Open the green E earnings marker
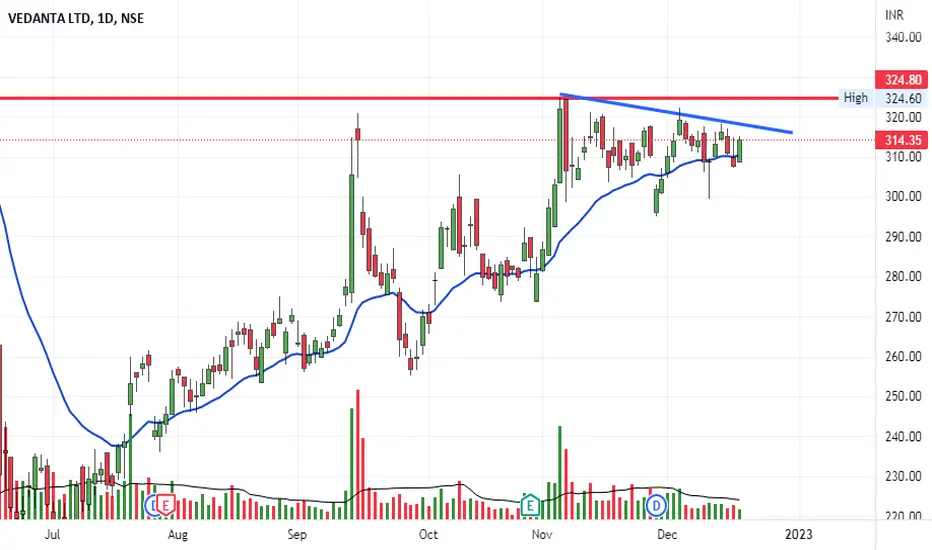 [x=530, y=506]
